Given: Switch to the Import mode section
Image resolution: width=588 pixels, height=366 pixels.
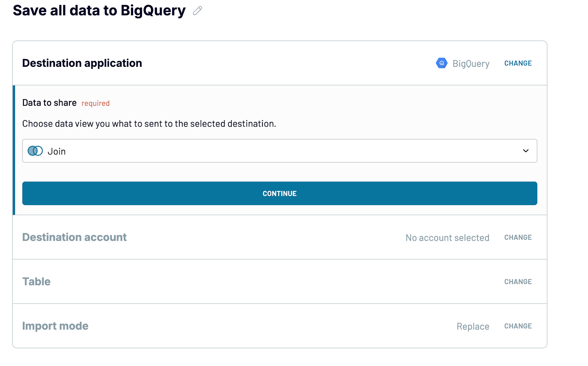Looking at the screenshot, I should [x=55, y=326].
